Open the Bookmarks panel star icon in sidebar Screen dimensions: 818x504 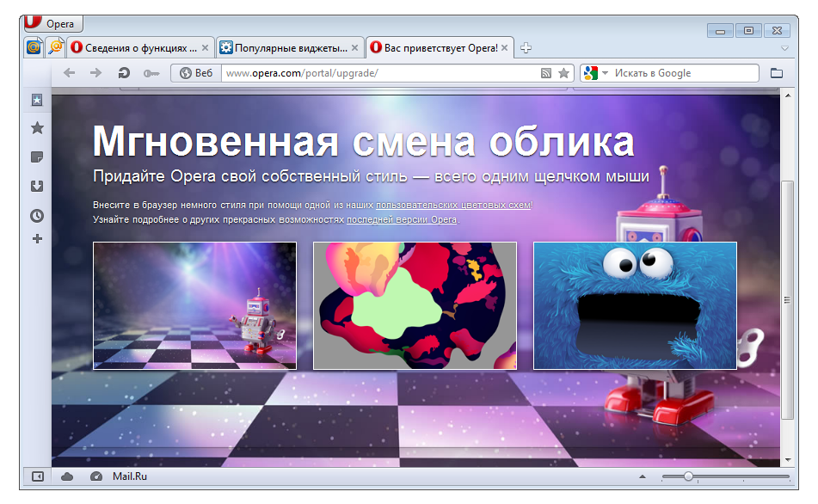tap(37, 128)
